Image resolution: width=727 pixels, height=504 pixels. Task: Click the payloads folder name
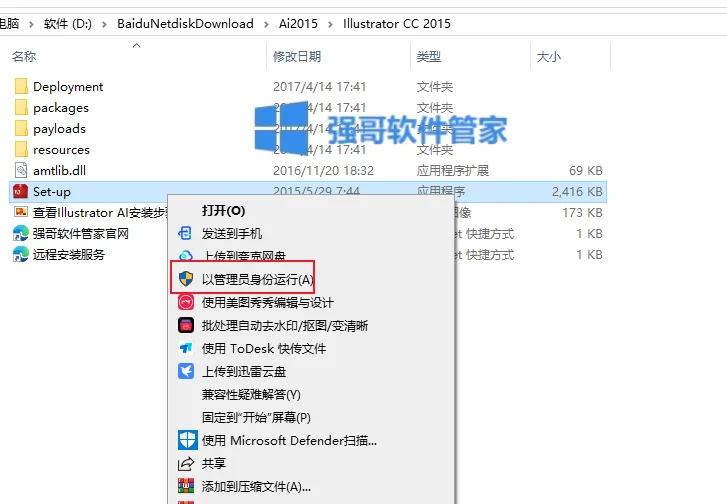pyautogui.click(x=59, y=129)
